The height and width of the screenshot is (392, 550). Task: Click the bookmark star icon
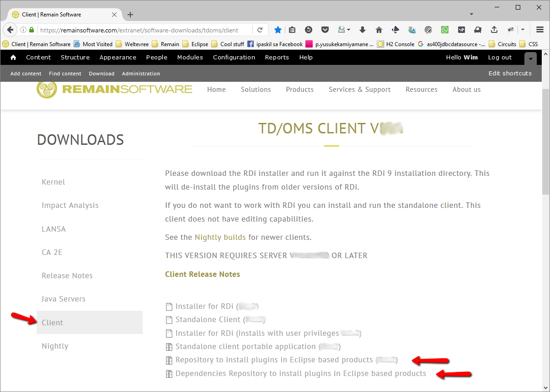coord(278,30)
